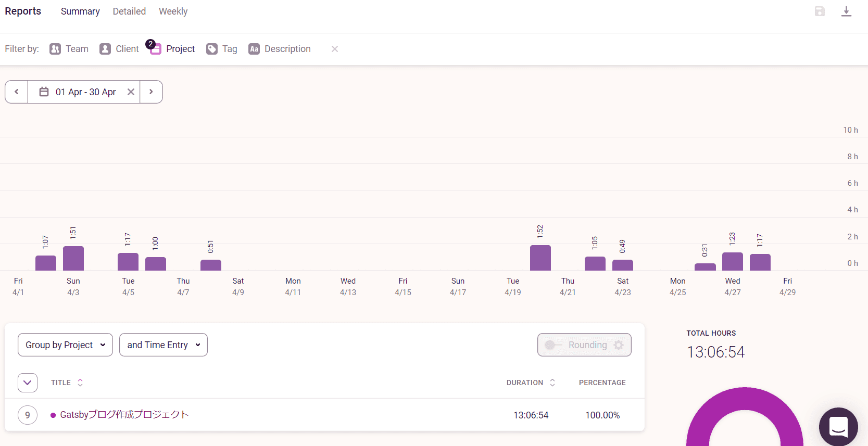The width and height of the screenshot is (868, 446).
Task: Open the Team filter
Action: click(x=69, y=49)
